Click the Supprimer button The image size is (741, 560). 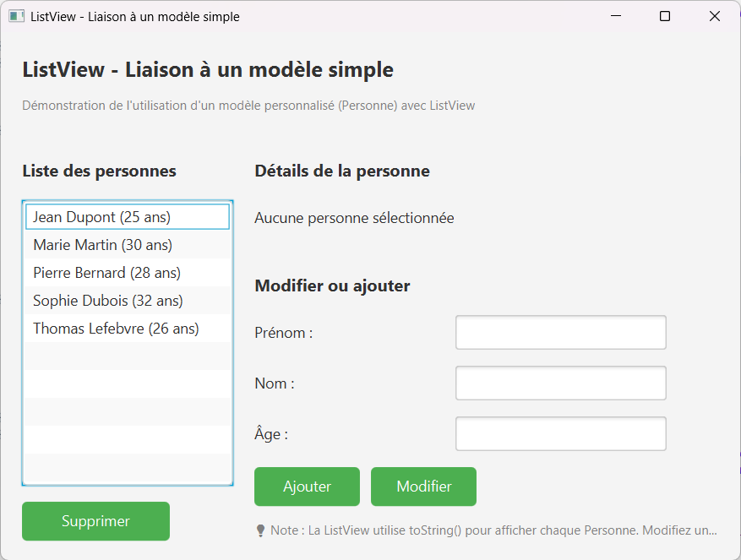pyautogui.click(x=95, y=521)
